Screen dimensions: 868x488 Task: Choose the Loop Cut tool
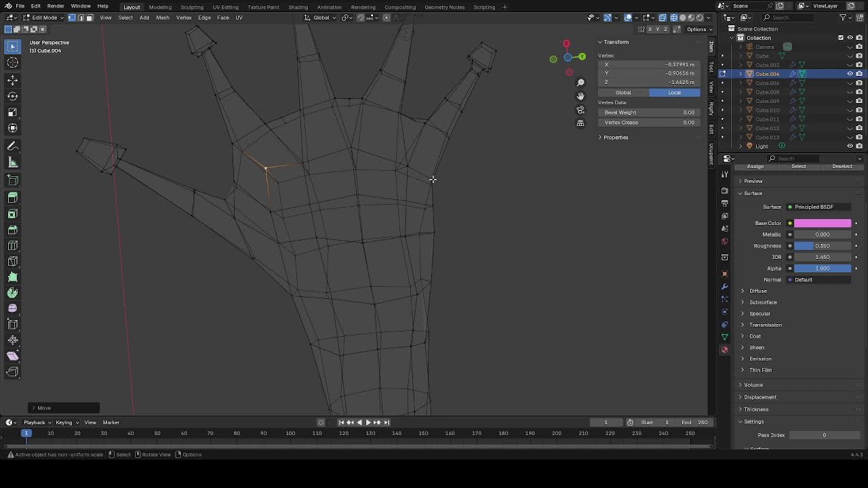[12, 245]
